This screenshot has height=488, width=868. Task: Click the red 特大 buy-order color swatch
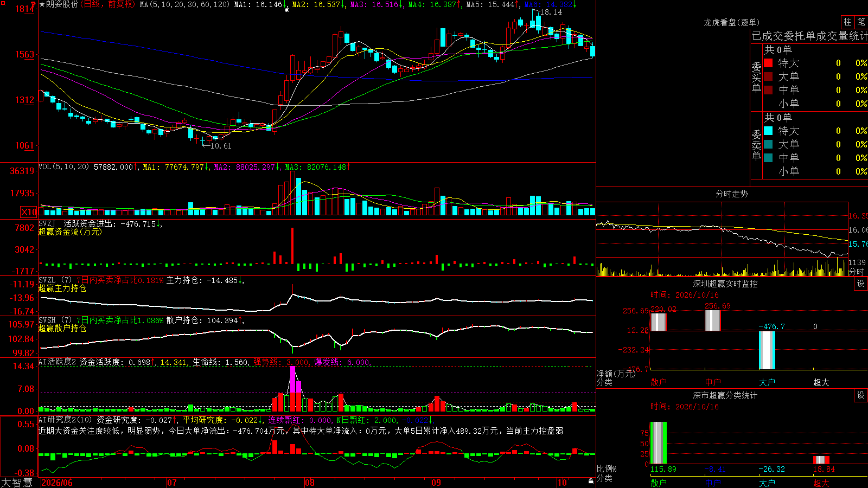pos(768,63)
